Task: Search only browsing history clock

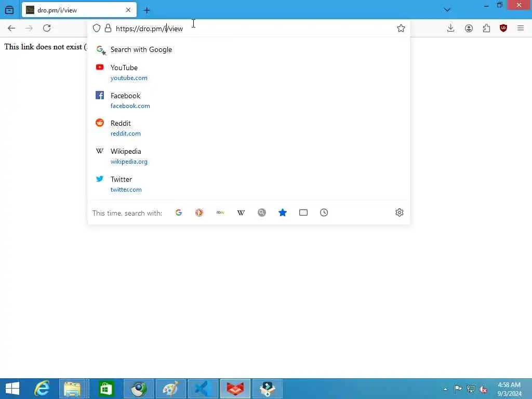Action: pos(324,212)
